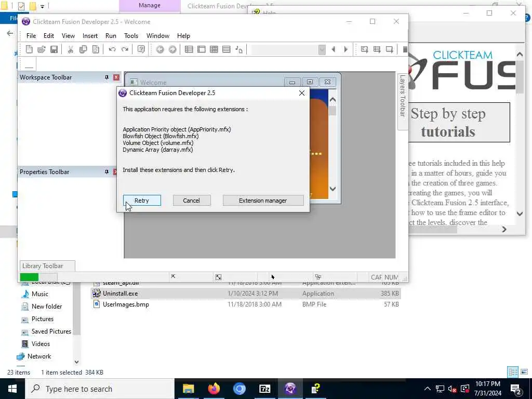
Task: Open the Help menu
Action: click(x=183, y=36)
